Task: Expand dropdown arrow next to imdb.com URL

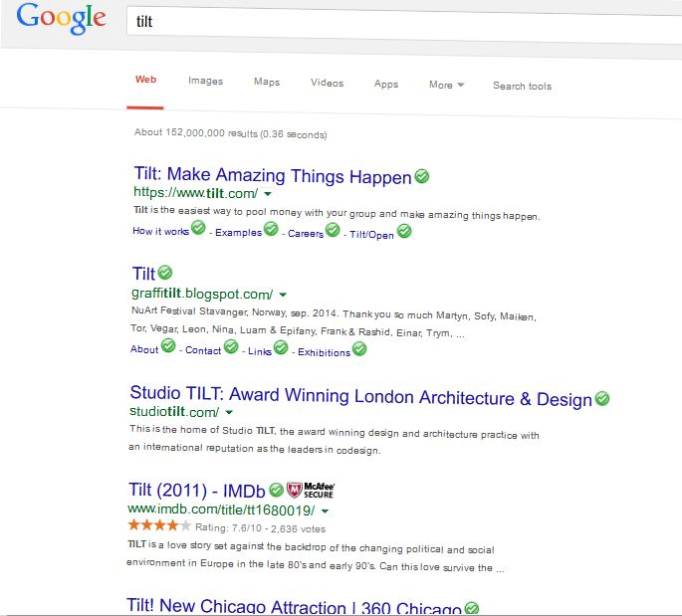Action: pos(325,512)
